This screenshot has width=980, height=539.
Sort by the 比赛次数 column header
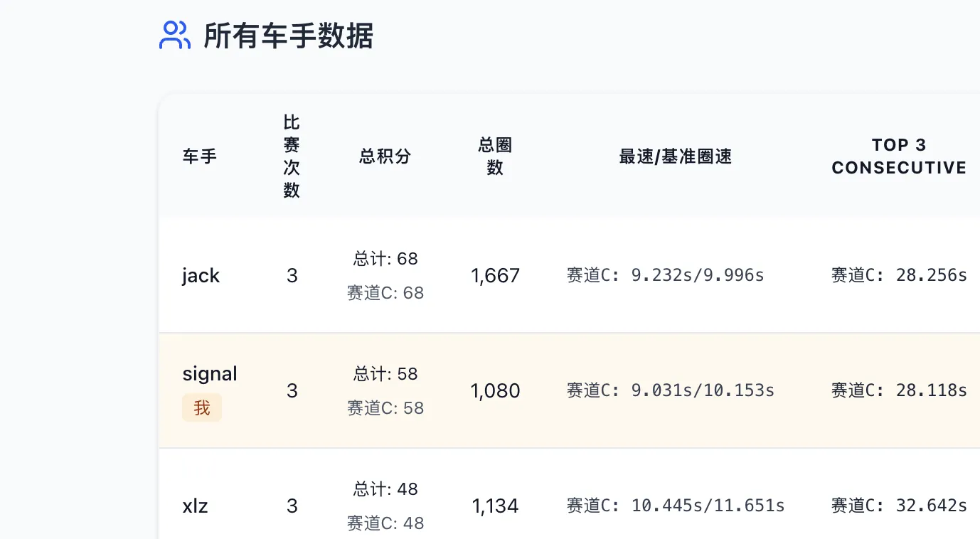coord(292,156)
